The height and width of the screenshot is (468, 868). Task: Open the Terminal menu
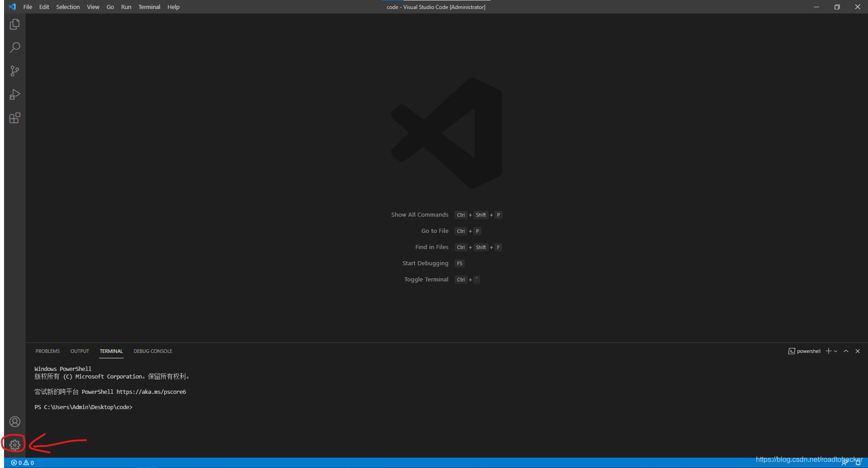click(149, 7)
